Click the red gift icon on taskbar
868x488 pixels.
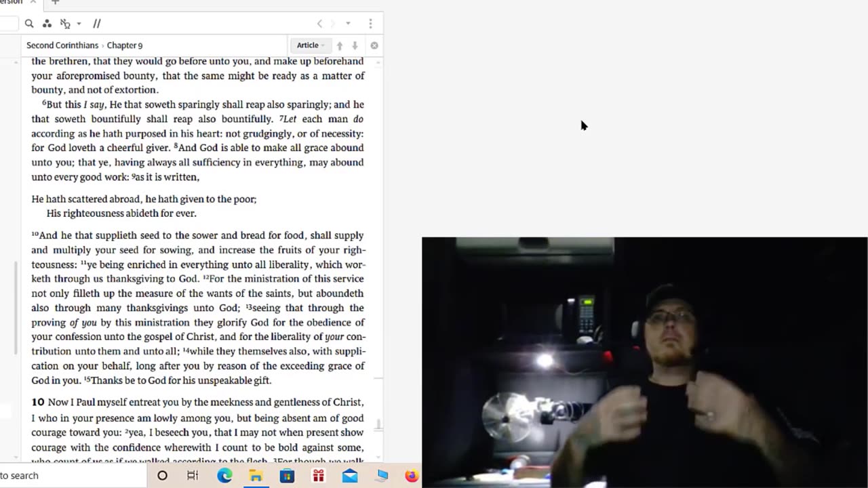pos(318,476)
